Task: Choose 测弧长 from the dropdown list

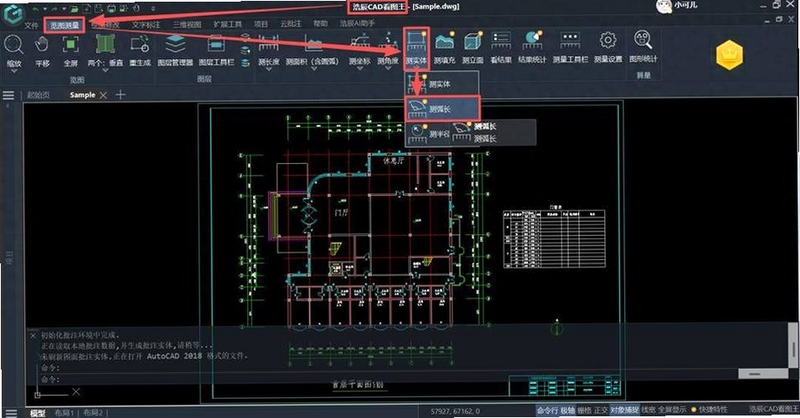Action: coord(442,109)
